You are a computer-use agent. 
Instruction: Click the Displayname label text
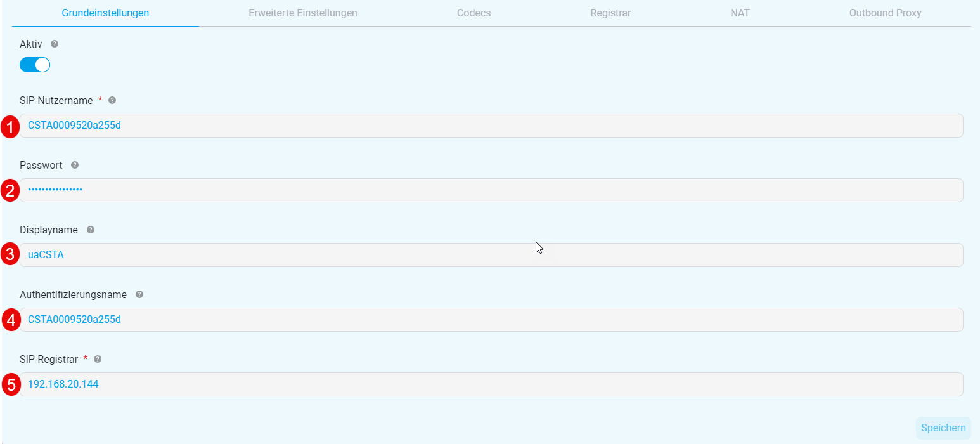click(x=49, y=230)
